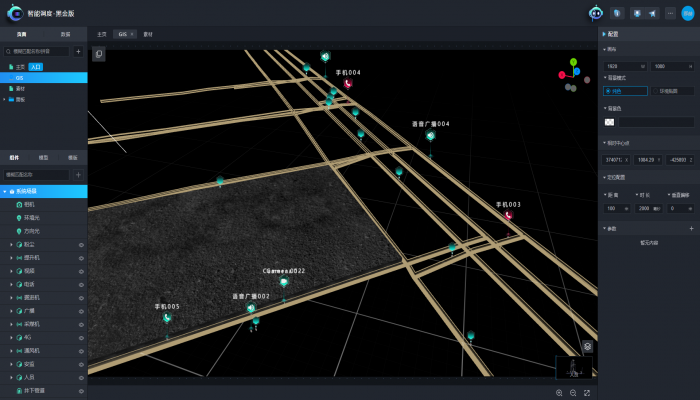Select the 手机004 phone marker on map

348,84
